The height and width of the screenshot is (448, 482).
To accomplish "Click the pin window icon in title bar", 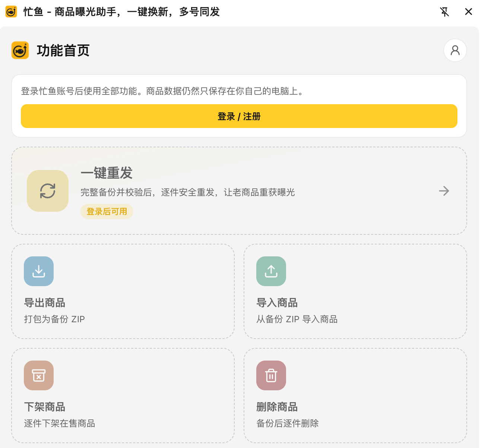I will pyautogui.click(x=444, y=12).
